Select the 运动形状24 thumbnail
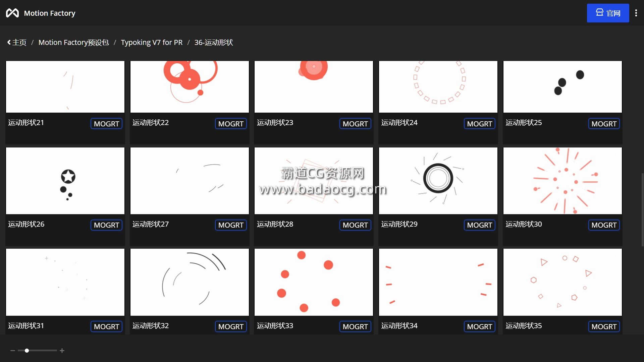This screenshot has width=644, height=362. click(438, 86)
